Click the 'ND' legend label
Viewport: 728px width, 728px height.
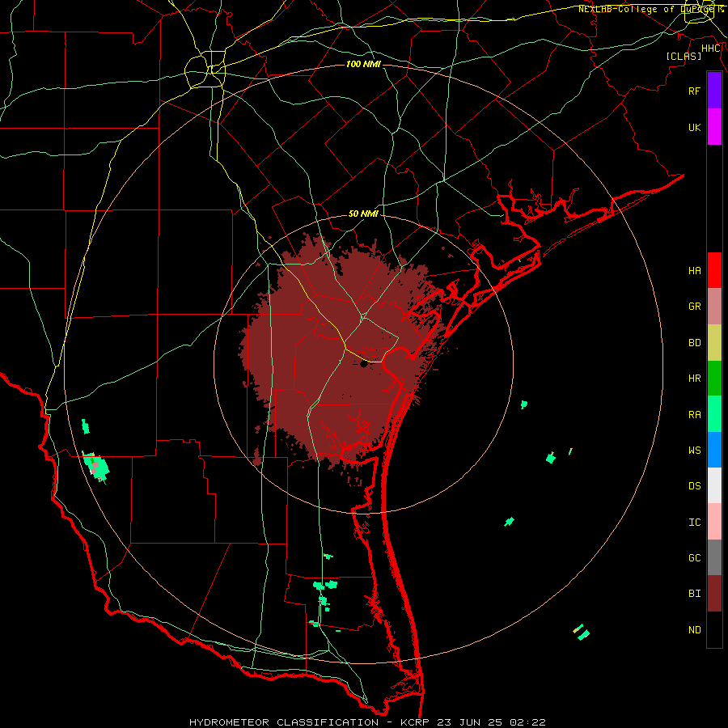694,630
